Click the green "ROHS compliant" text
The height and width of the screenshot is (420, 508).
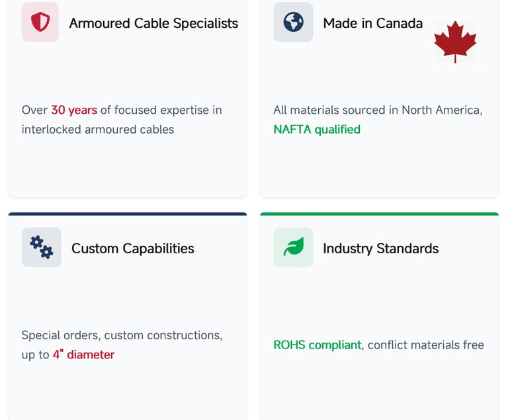[317, 345]
